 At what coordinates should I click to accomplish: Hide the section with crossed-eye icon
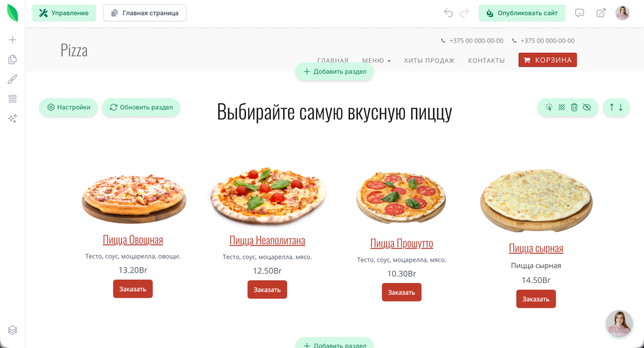pyautogui.click(x=587, y=107)
